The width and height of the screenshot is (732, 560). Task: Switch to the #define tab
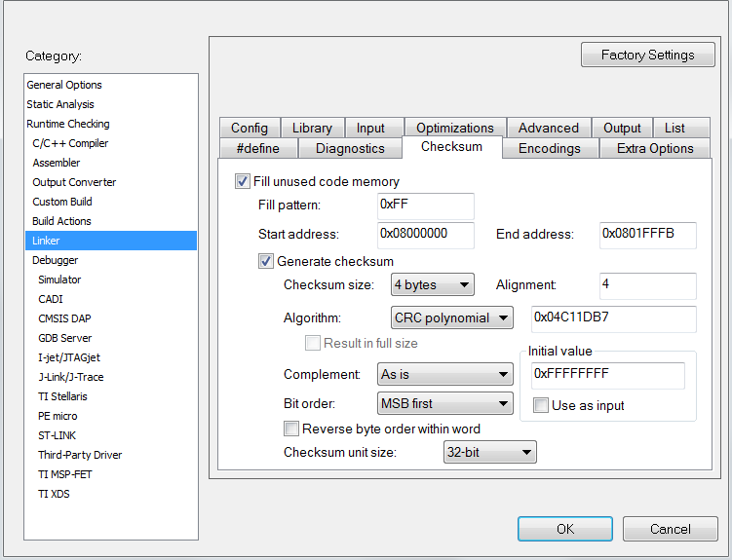point(258,148)
